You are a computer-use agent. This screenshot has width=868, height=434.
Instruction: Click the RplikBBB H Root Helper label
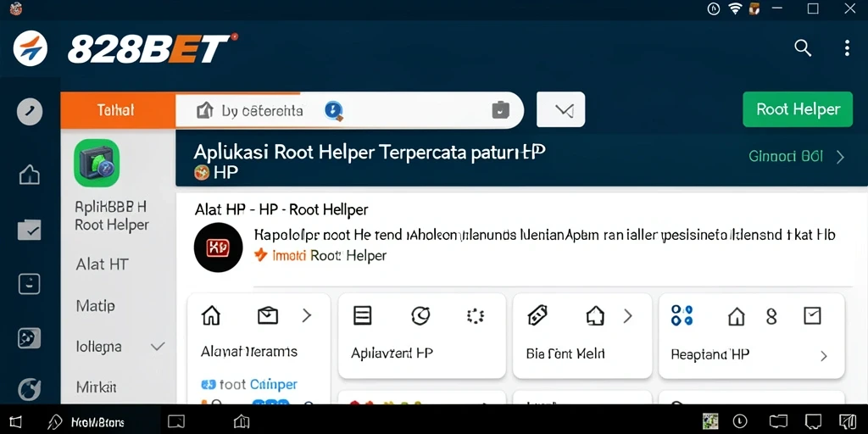tap(112, 216)
